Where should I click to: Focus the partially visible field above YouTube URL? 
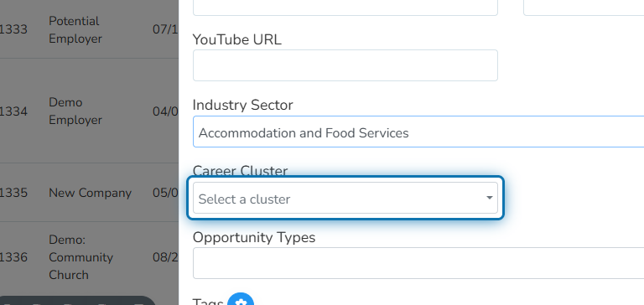point(345,8)
